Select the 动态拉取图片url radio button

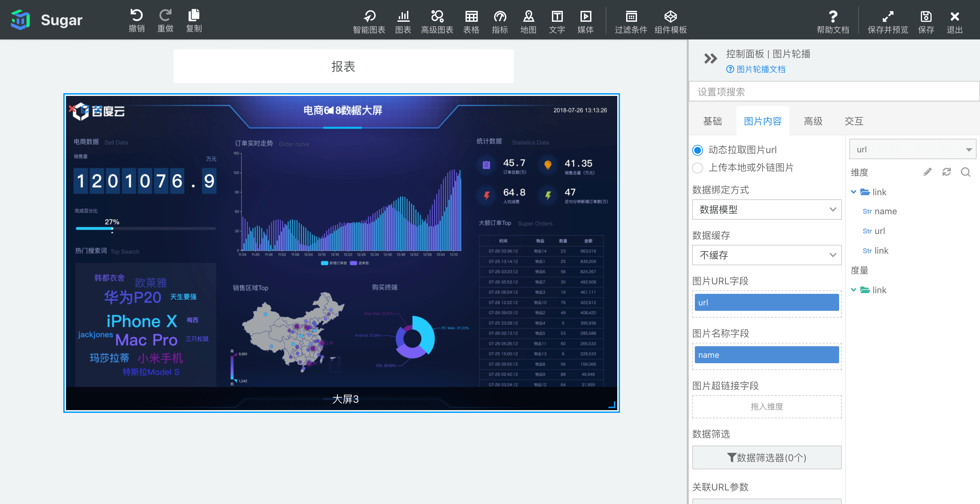coord(698,150)
